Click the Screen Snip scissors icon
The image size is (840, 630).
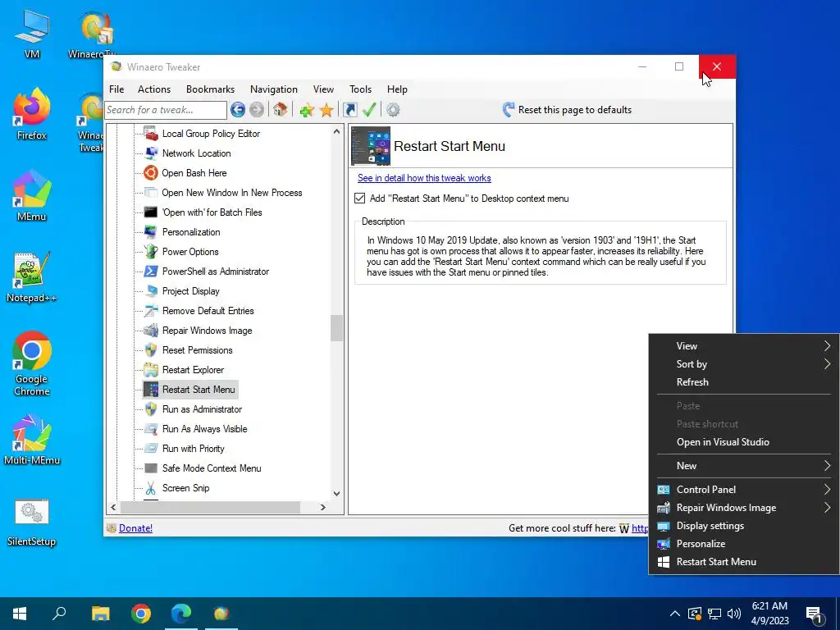pos(151,488)
